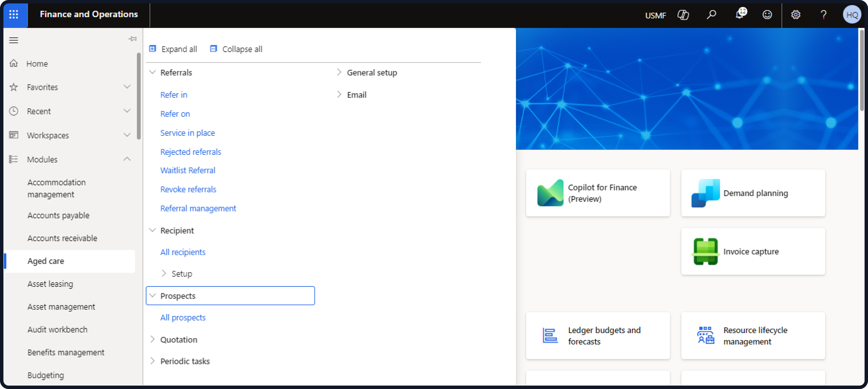The height and width of the screenshot is (389, 868).
Task: Open Demand planning tile icon
Action: pyautogui.click(x=705, y=193)
